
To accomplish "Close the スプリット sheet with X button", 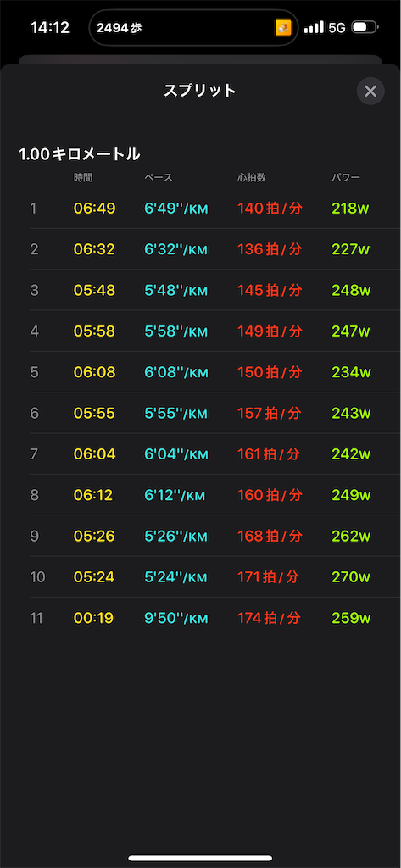I will coord(370,92).
